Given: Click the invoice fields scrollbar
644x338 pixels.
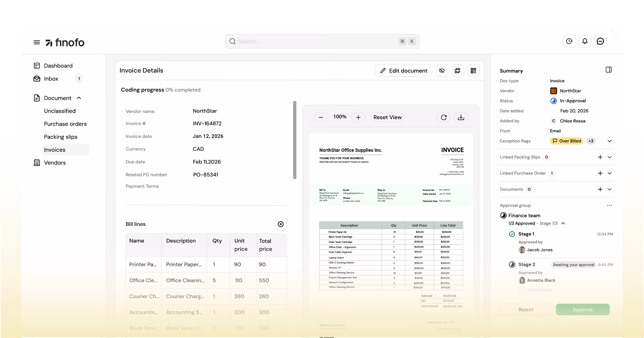Looking at the screenshot, I should click(295, 140).
